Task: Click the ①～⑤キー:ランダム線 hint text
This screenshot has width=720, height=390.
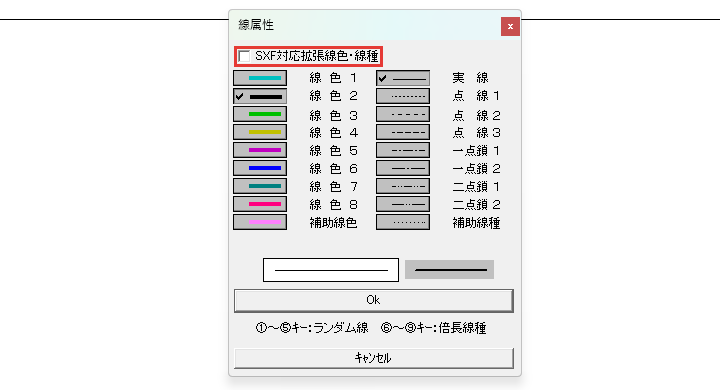Action: [312, 328]
